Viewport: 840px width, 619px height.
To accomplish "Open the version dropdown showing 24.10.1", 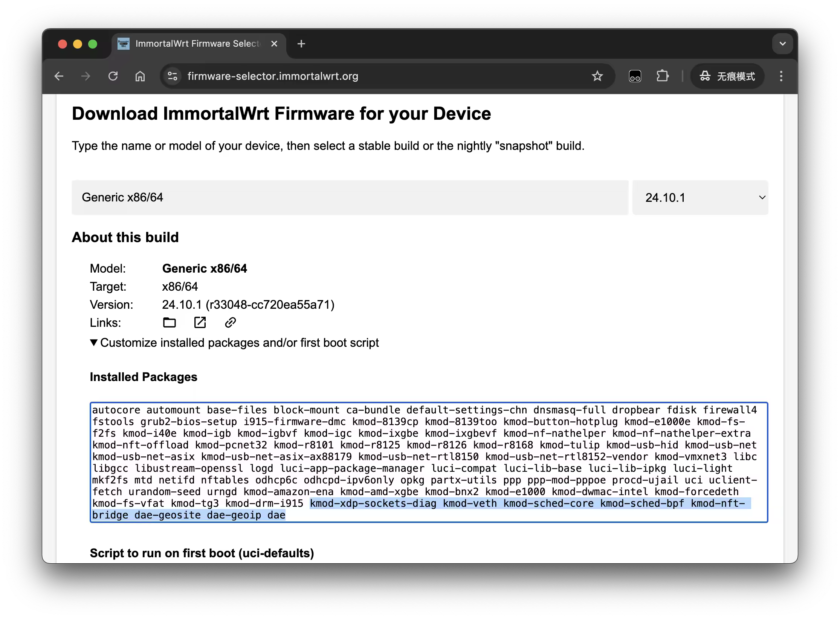I will [x=700, y=198].
